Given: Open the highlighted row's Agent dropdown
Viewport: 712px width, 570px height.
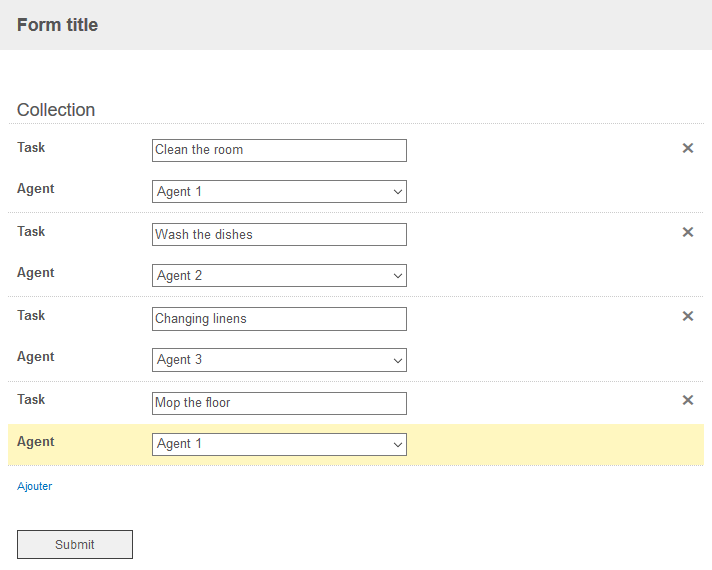Looking at the screenshot, I should 279,444.
